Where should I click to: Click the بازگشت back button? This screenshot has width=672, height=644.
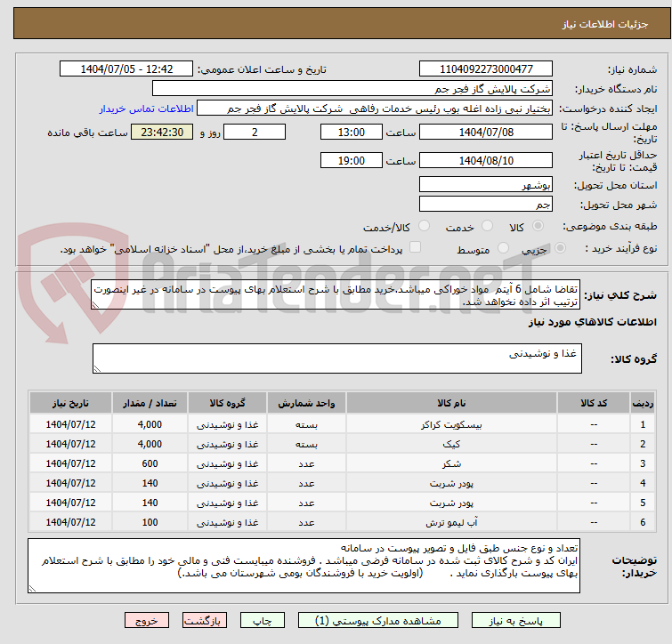pos(206,621)
